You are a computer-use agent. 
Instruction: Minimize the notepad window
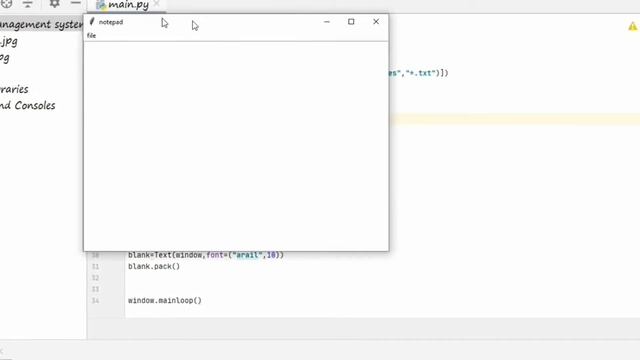[x=327, y=22]
